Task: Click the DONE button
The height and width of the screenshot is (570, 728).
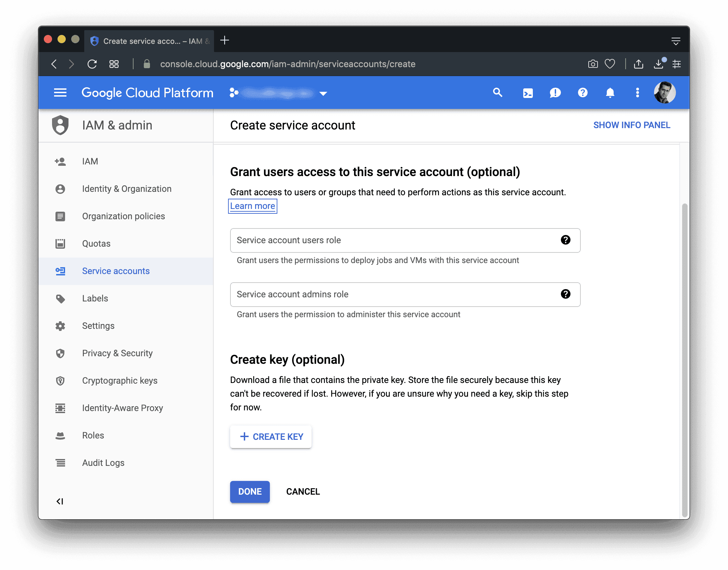Action: [250, 492]
